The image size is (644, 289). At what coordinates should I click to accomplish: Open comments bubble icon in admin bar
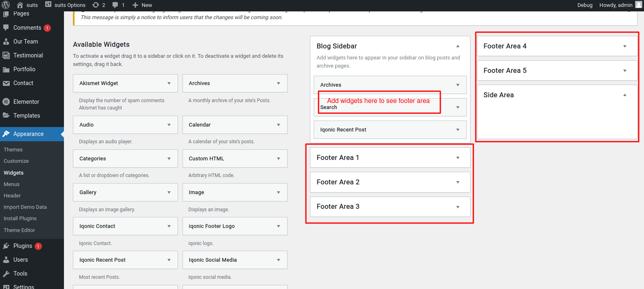point(115,5)
